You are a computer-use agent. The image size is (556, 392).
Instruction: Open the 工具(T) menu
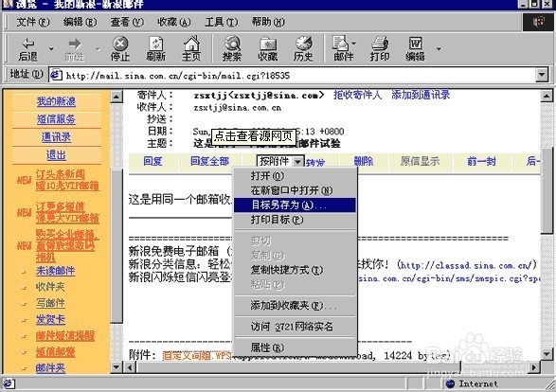pyautogui.click(x=222, y=22)
